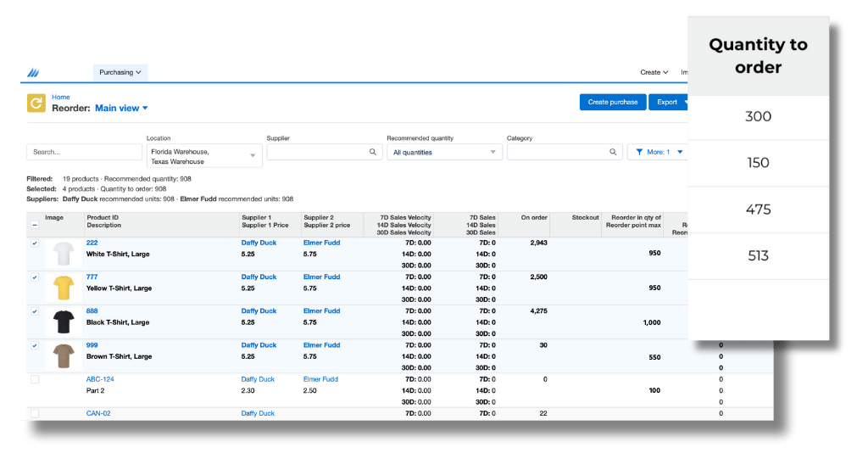Image resolution: width=868 pixels, height=453 pixels.
Task: Open the Main view selector dropdown
Action: (121, 109)
